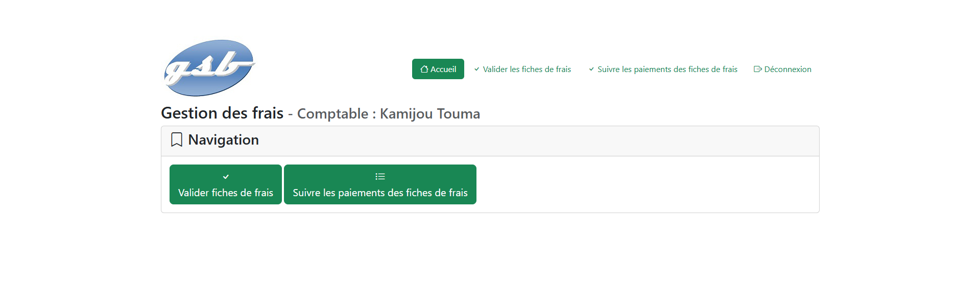Click the Comptable label in subtitle

click(x=332, y=113)
